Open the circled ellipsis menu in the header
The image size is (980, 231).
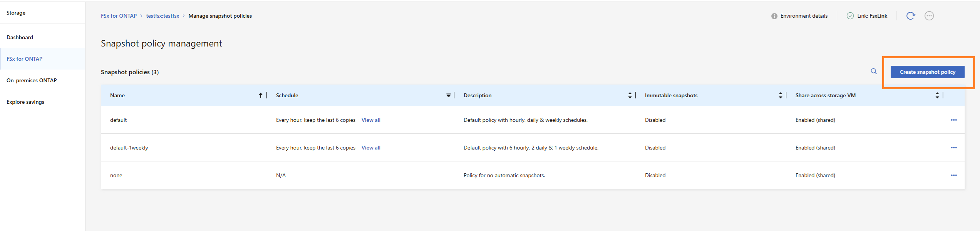pyautogui.click(x=929, y=16)
